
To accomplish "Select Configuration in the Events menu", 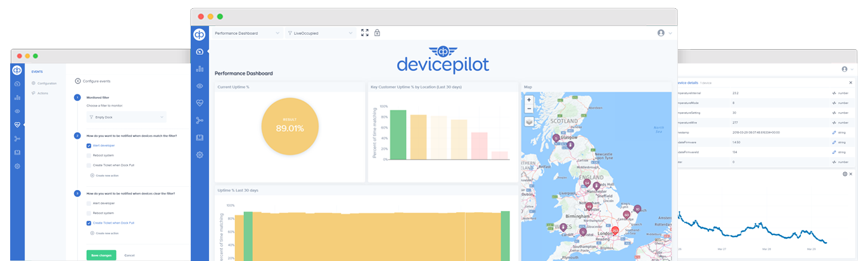I will click(x=44, y=83).
